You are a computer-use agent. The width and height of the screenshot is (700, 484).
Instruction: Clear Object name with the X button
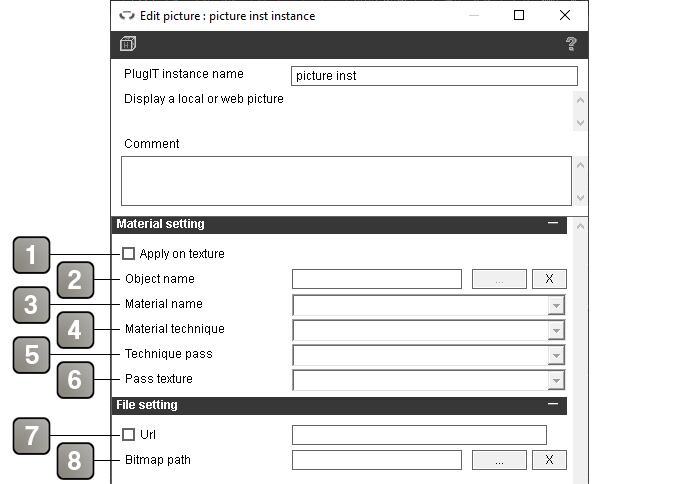[549, 279]
